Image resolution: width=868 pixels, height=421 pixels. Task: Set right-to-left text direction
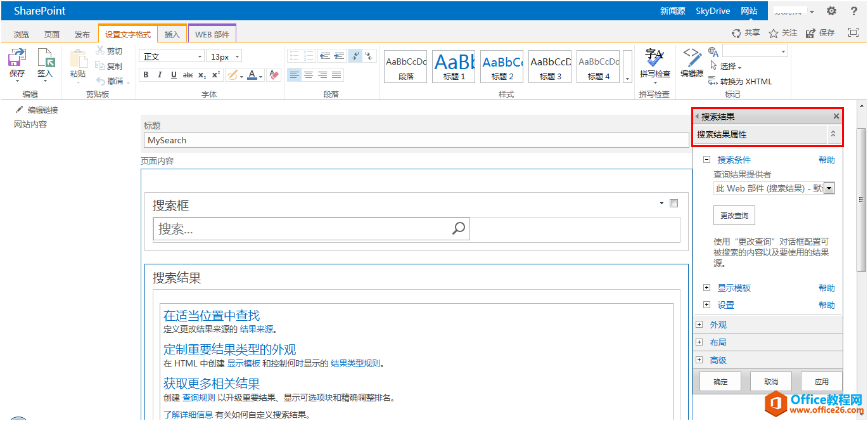(x=370, y=56)
